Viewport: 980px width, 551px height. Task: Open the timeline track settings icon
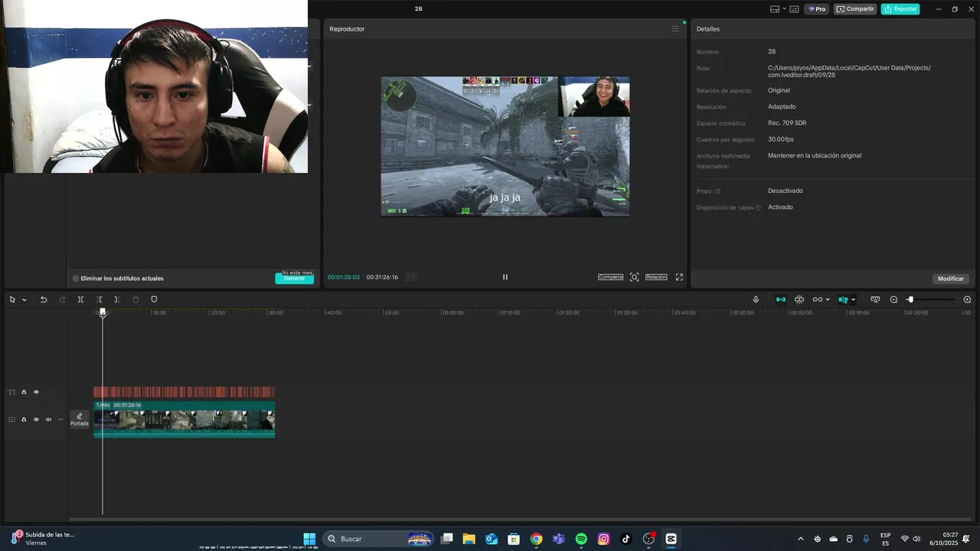pyautogui.click(x=875, y=299)
